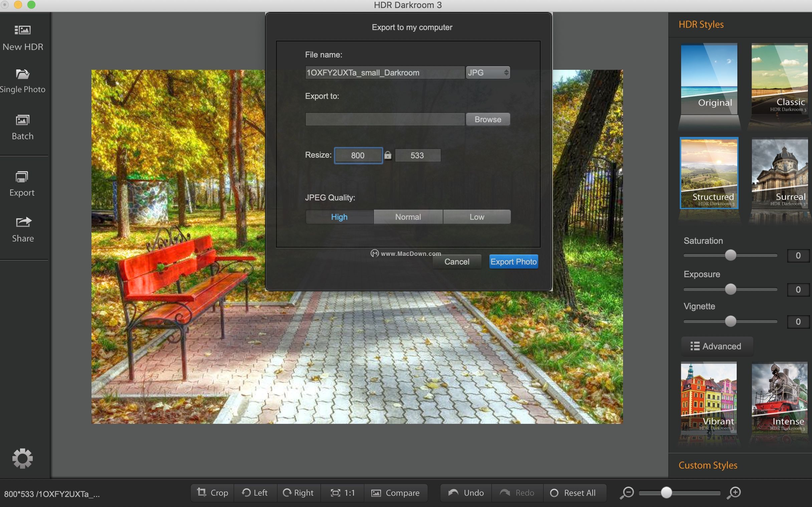812x507 pixels.
Task: Rotate the photo Right
Action: pos(298,493)
